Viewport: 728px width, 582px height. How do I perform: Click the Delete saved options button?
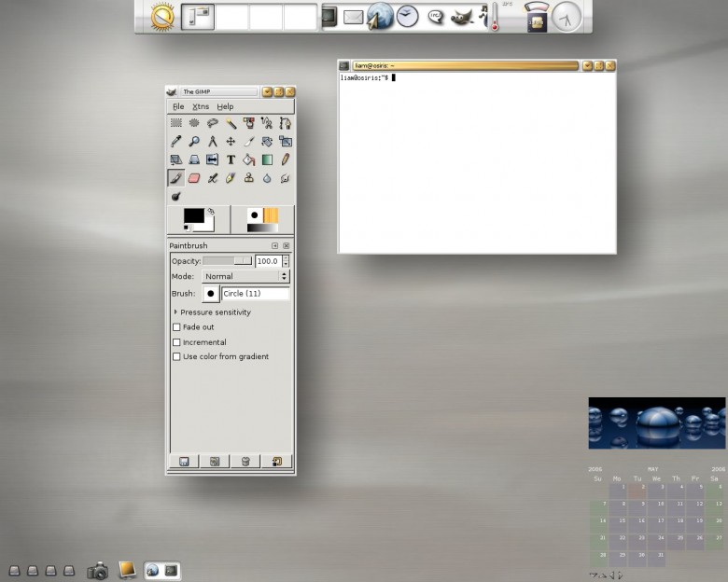coord(245,462)
